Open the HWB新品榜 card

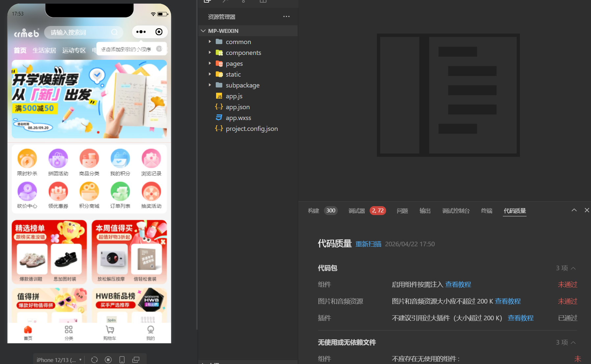(129, 305)
